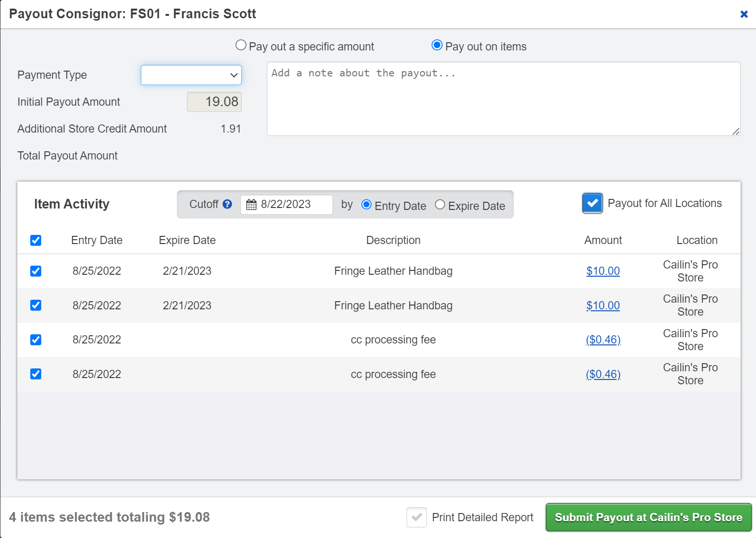The width and height of the screenshot is (756, 538).
Task: Uncheck the first cc processing fee row
Action: 36,340
